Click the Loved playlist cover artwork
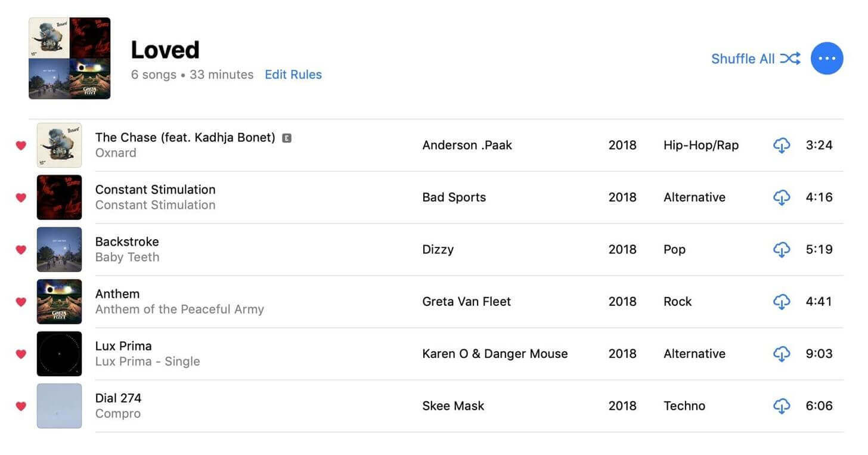This screenshot has width=868, height=455. coord(69,58)
